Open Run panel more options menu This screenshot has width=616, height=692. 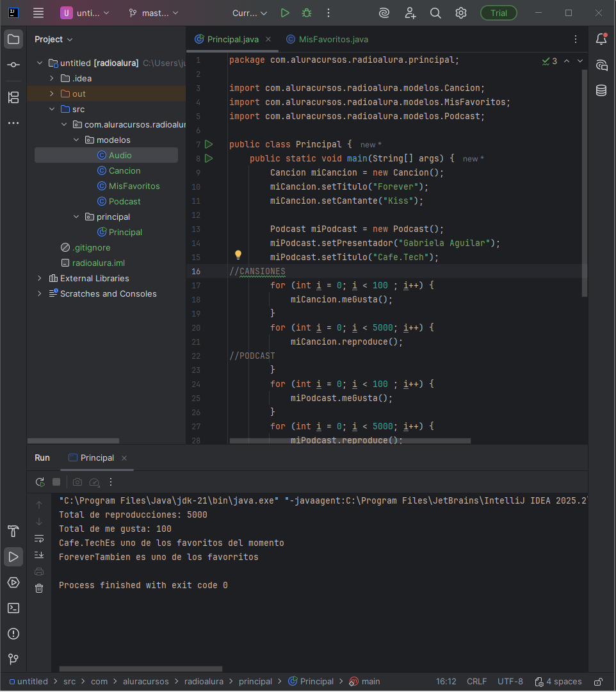coord(111,482)
